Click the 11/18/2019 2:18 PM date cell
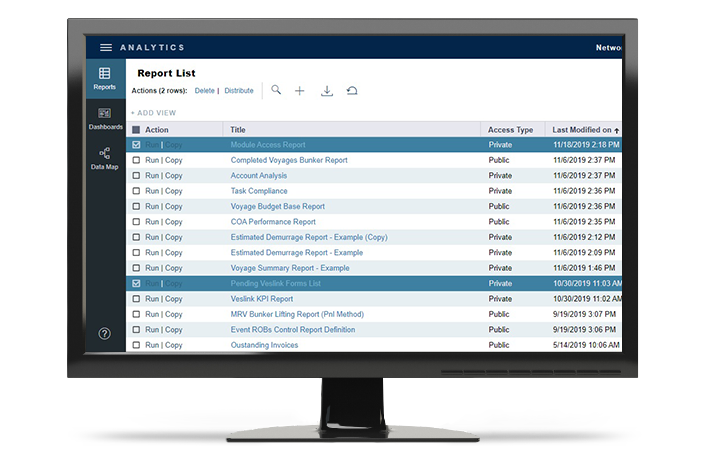The width and height of the screenshot is (706, 466). 586,145
